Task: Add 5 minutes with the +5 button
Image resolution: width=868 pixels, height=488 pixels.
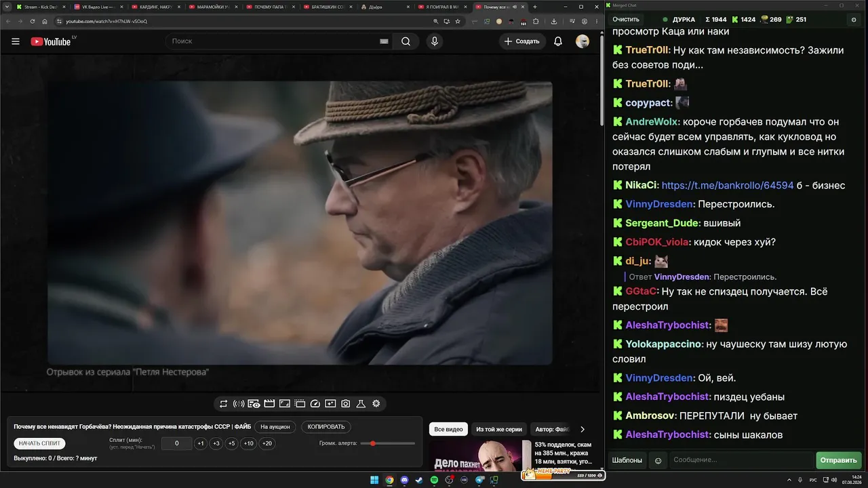Action: (232, 444)
